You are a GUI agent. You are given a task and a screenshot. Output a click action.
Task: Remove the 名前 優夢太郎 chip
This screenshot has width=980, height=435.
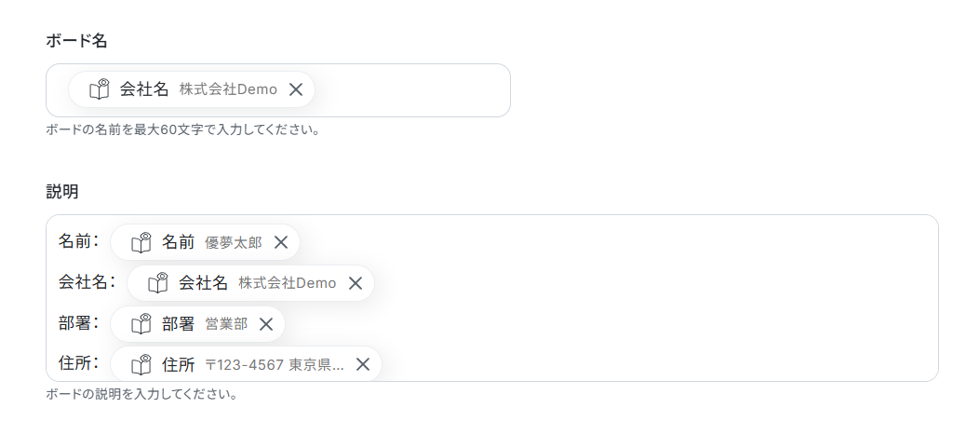(281, 242)
